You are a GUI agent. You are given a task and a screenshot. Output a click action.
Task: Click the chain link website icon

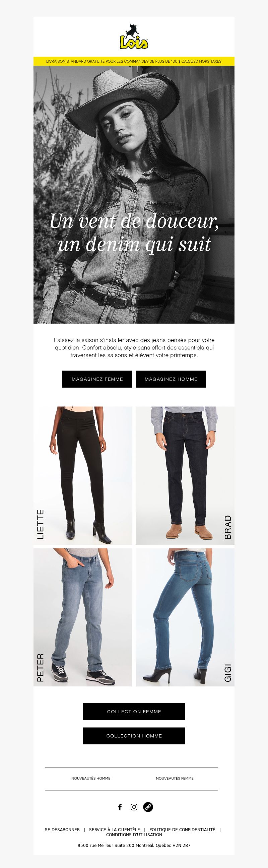click(x=148, y=807)
